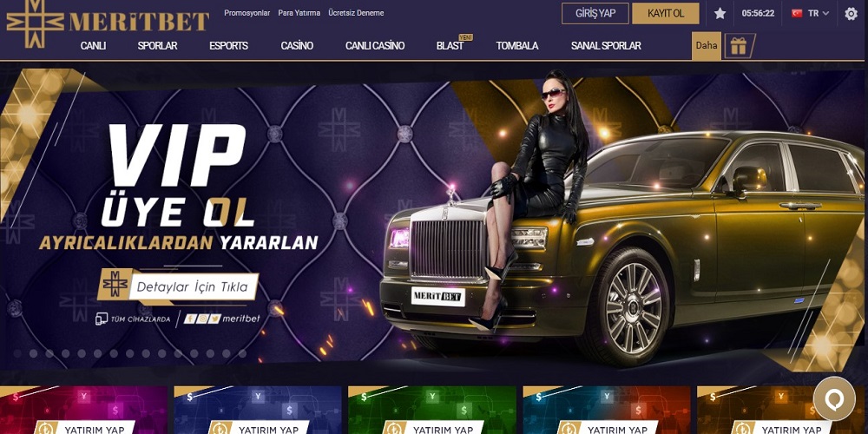Click the favorites star icon
The width and height of the screenshot is (868, 434).
[x=720, y=13]
